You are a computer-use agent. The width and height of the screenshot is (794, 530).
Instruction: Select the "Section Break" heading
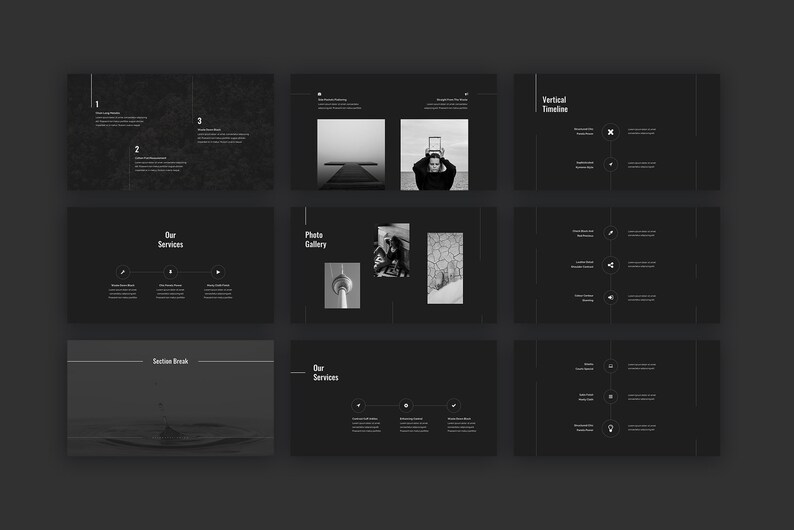[170, 361]
